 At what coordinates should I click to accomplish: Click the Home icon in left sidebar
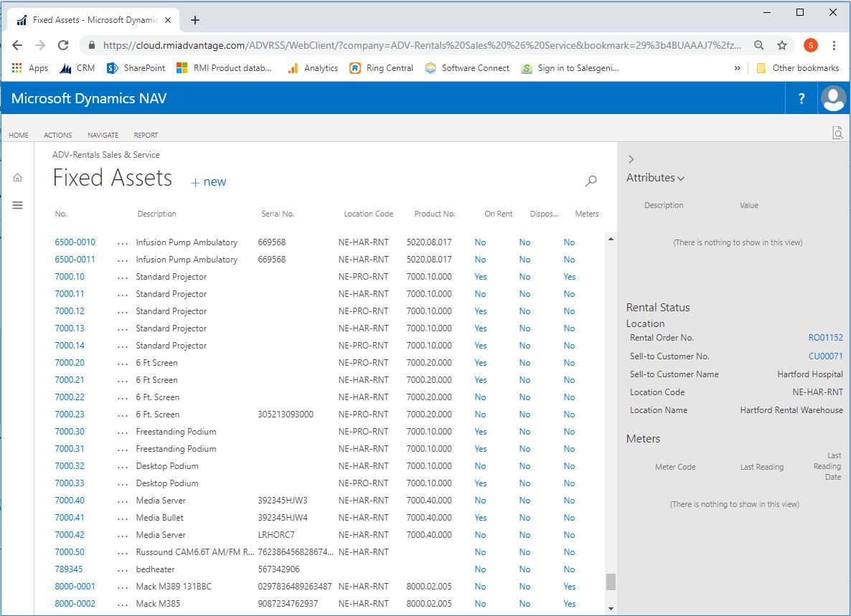18,177
